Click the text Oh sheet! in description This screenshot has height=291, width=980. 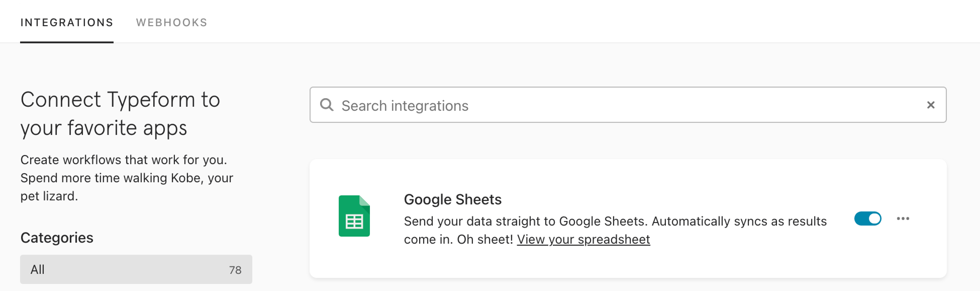click(485, 239)
